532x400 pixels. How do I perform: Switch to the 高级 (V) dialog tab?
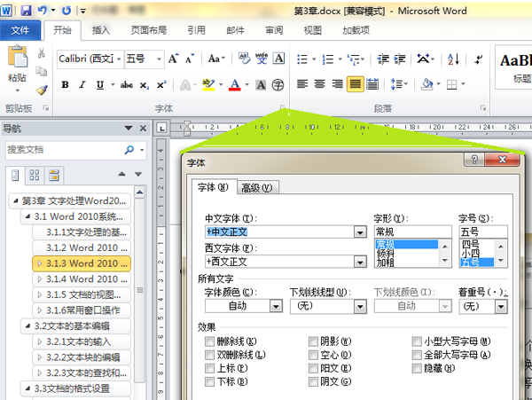[257, 188]
